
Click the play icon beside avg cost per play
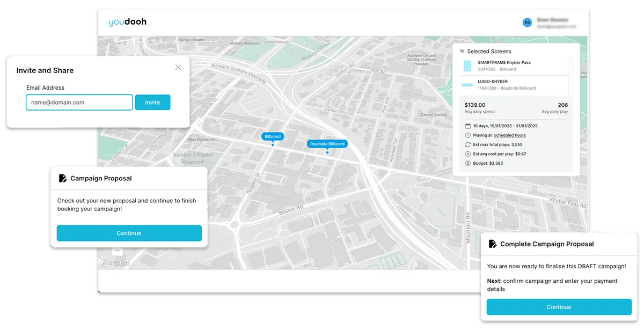[x=467, y=154]
